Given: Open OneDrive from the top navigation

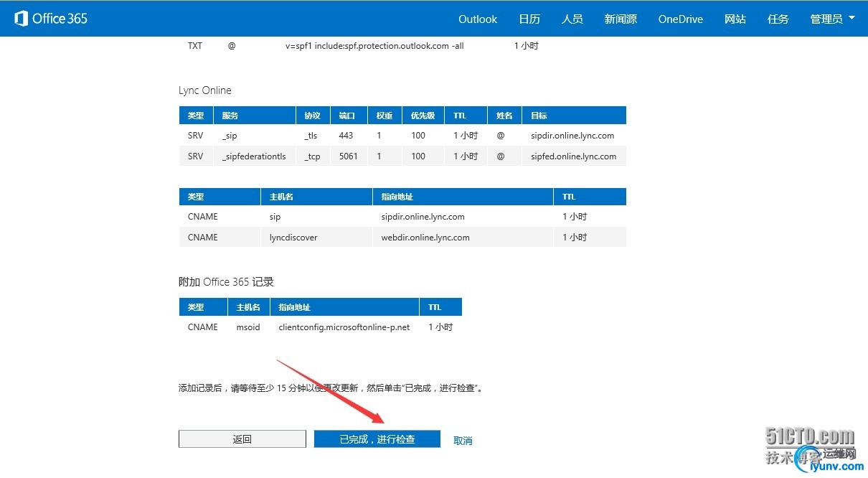Looking at the screenshot, I should (x=681, y=19).
